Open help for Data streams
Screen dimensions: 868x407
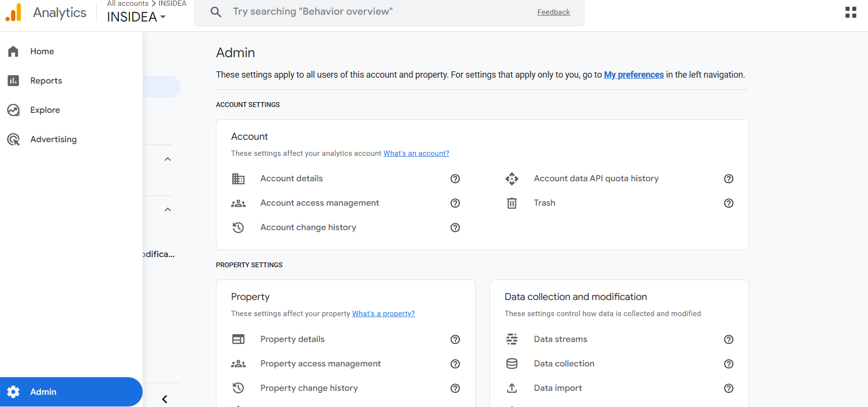pos(729,340)
